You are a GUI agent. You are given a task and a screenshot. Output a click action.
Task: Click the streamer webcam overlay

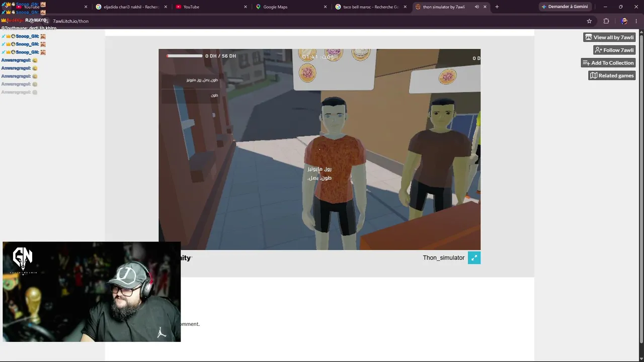point(92,292)
